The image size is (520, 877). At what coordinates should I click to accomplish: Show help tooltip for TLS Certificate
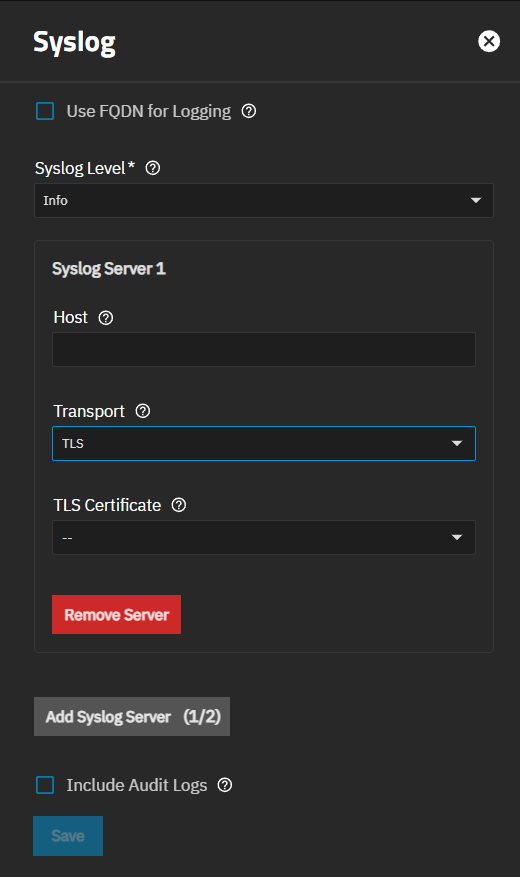click(x=179, y=506)
